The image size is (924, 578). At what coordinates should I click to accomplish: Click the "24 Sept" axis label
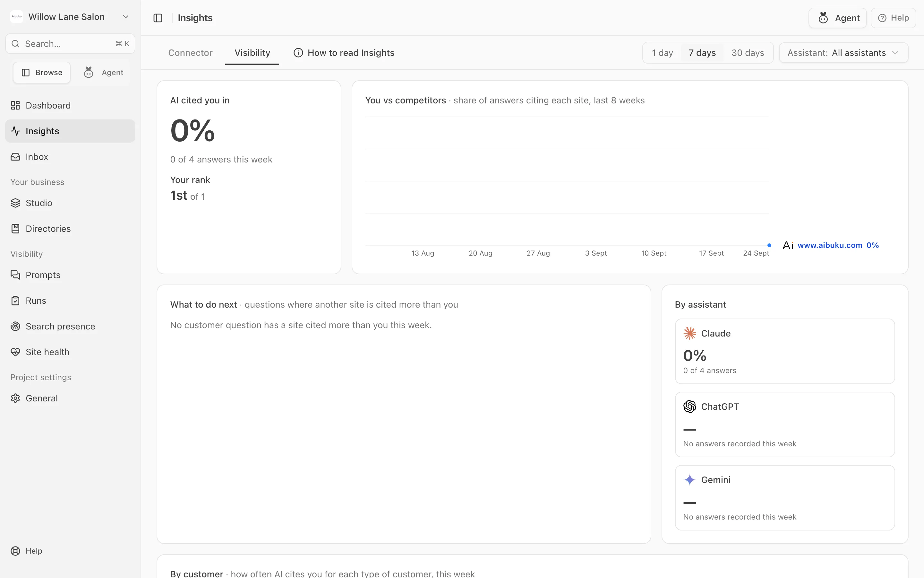pos(756,253)
